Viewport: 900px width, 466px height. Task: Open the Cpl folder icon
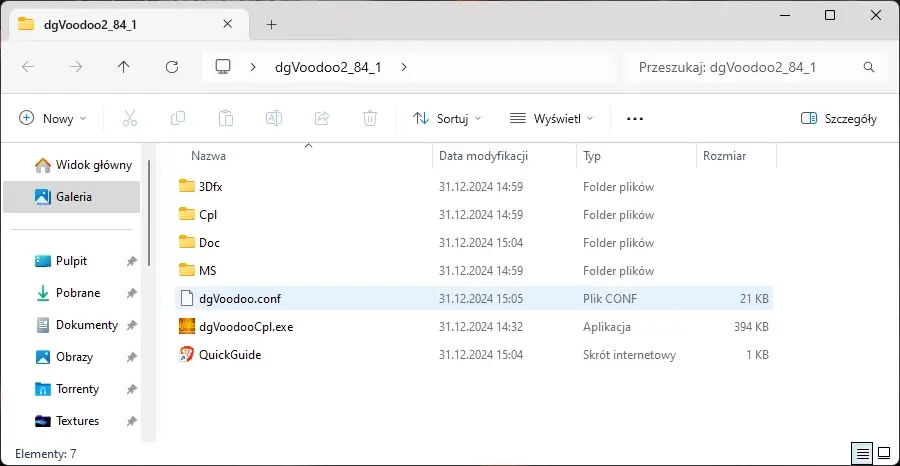[187, 215]
